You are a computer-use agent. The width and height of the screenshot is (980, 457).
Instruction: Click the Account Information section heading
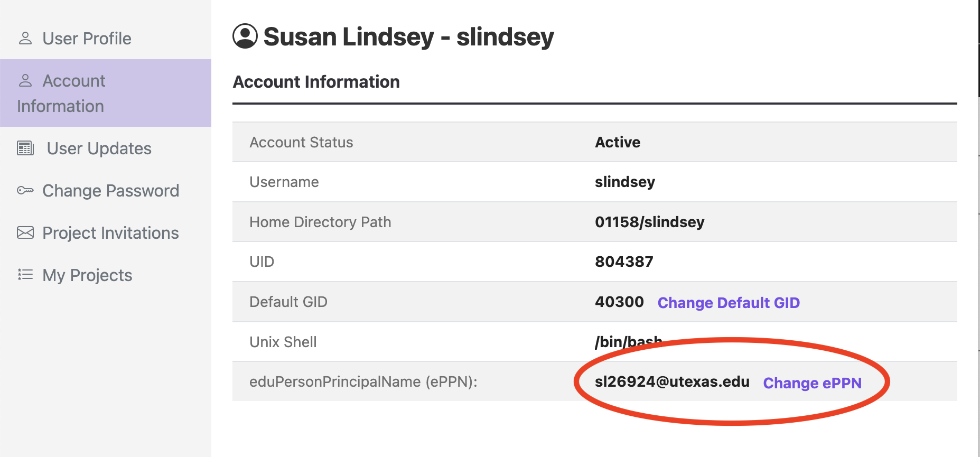[316, 82]
